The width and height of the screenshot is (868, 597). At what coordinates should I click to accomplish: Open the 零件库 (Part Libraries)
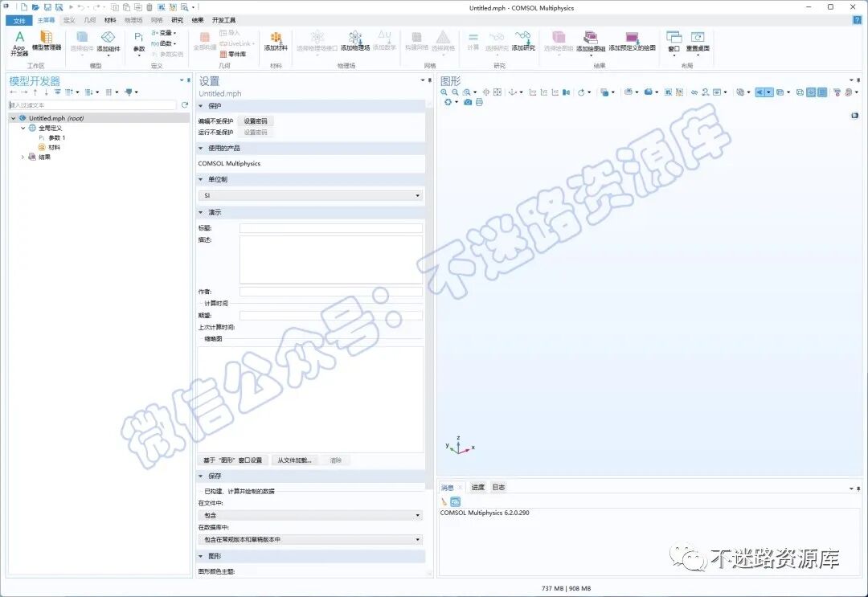pyautogui.click(x=233, y=54)
